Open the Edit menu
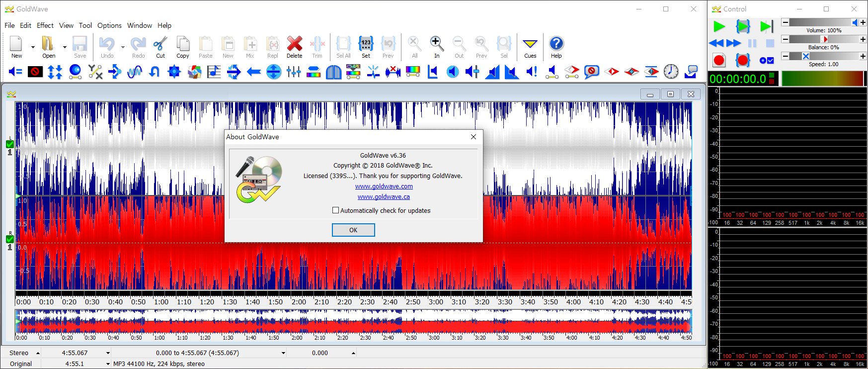 click(x=25, y=25)
